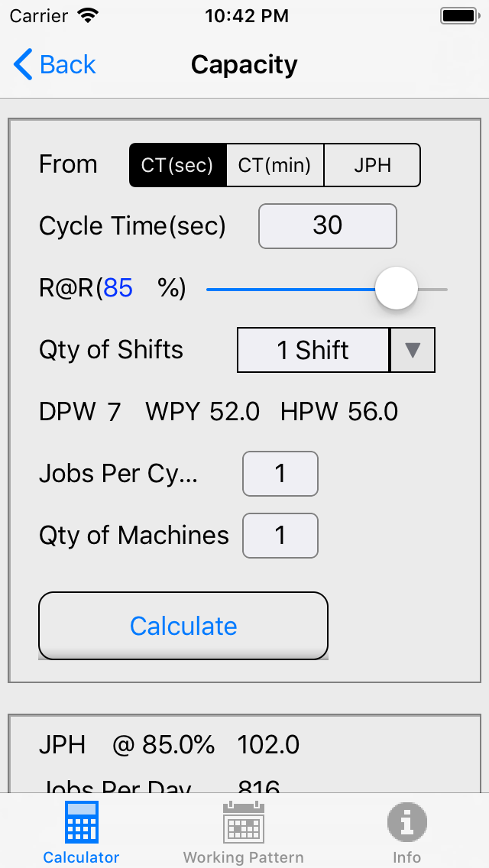Select the Jobs Per Cycle field

[280, 474]
